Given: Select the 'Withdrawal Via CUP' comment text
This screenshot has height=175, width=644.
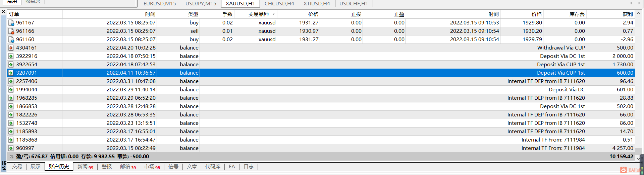Looking at the screenshot, I should [561, 48].
